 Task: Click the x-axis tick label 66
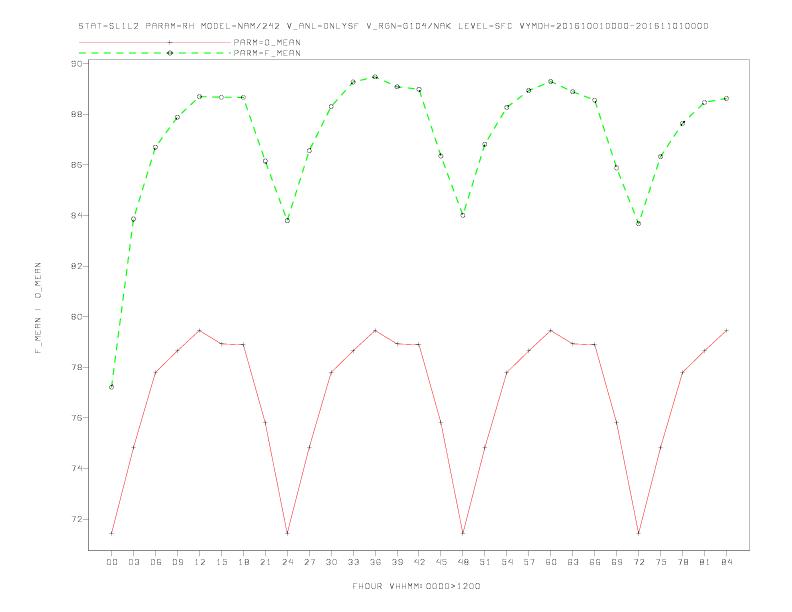tap(595, 562)
